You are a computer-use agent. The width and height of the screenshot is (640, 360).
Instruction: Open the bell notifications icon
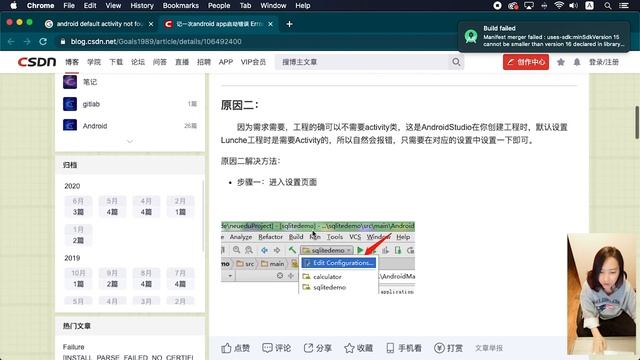point(577,62)
